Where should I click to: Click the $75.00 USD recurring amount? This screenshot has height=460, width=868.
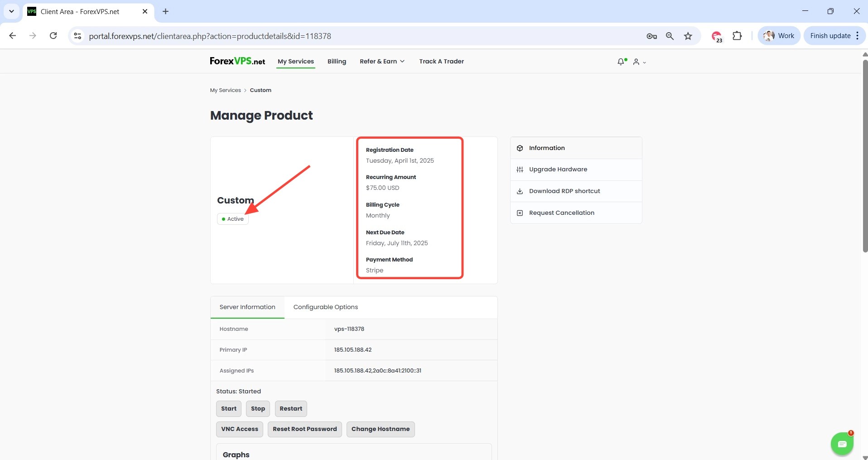382,188
